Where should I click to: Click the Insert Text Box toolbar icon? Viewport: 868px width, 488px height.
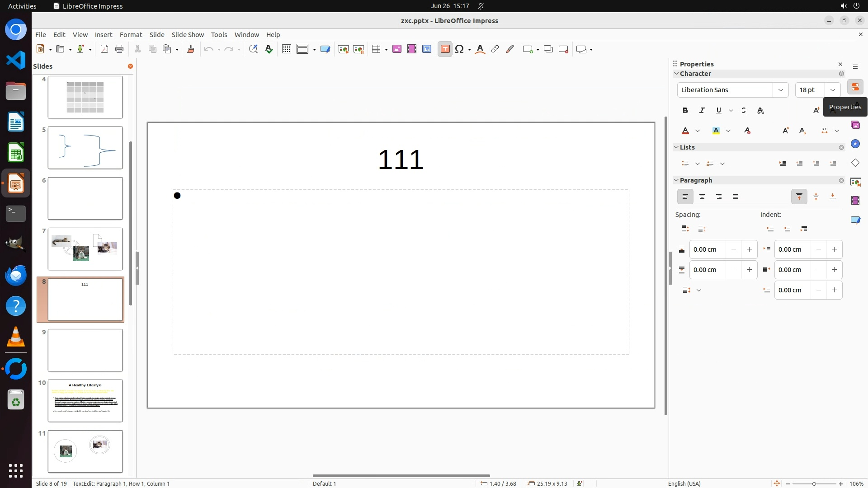[445, 49]
